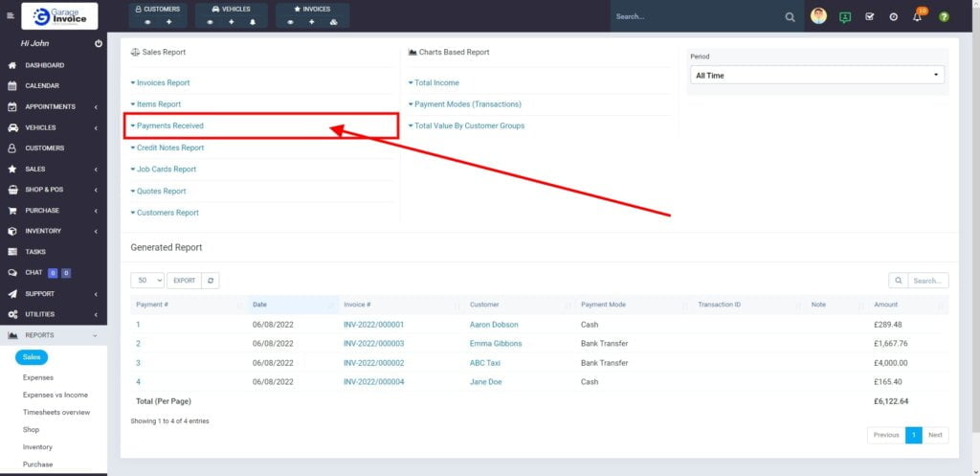Expand the Shop & POS sidebar menu
The height and width of the screenshot is (476, 980).
(x=54, y=190)
